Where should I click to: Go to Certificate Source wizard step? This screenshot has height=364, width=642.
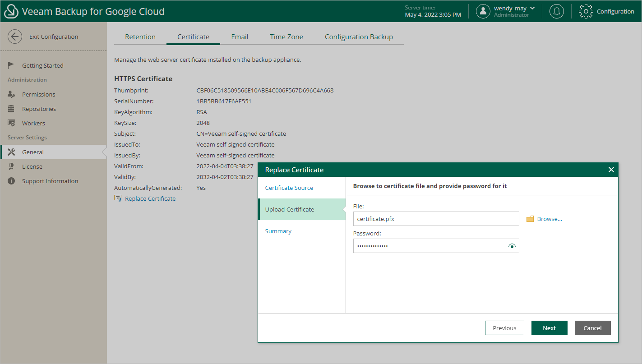(302, 188)
